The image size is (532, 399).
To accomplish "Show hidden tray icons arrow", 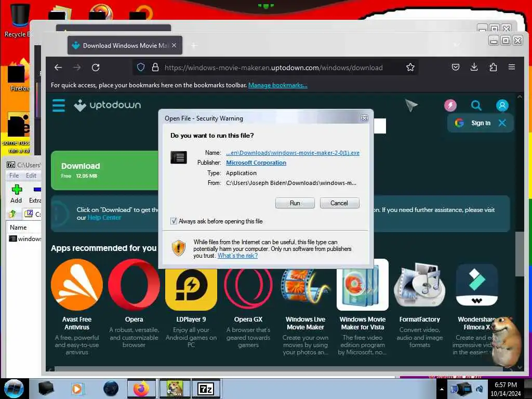I will pyautogui.click(x=442, y=389).
